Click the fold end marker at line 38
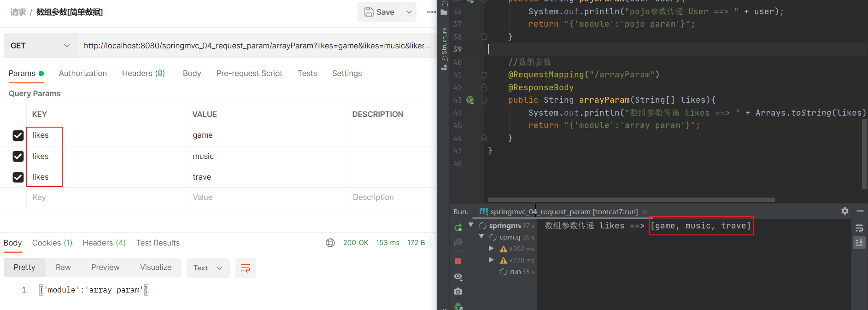Screen dimensions: 868x310 coord(484,36)
